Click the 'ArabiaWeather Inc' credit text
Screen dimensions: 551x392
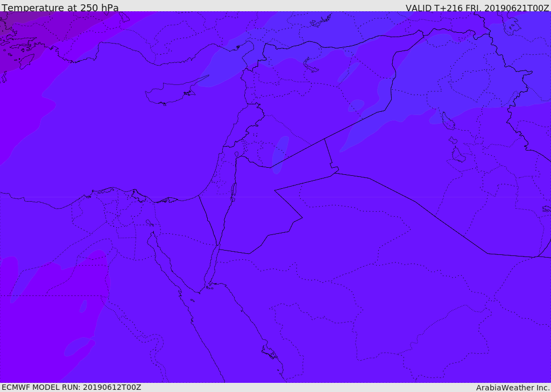click(x=512, y=388)
